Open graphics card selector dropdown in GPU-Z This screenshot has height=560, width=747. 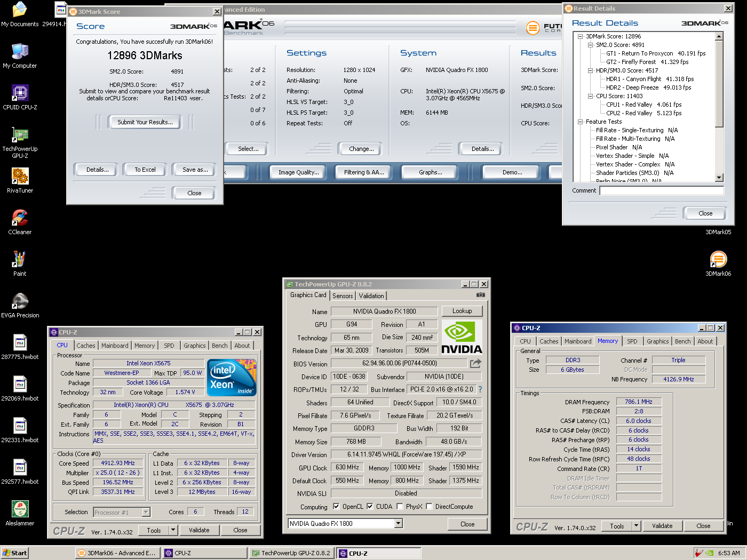click(399, 524)
